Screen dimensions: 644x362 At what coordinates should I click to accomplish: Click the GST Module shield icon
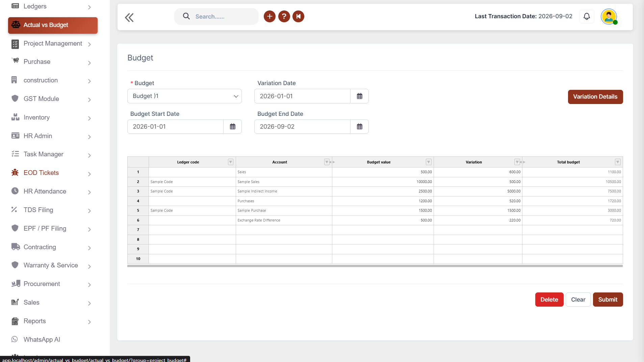pos(15,99)
